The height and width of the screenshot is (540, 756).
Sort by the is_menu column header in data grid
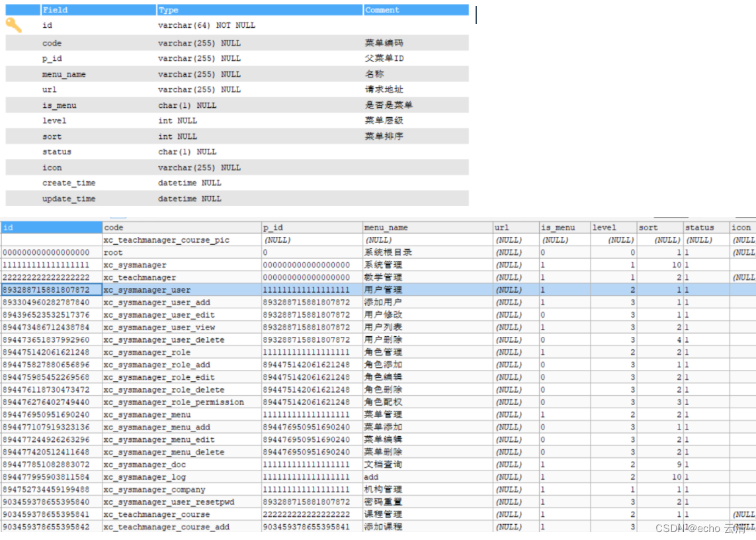click(x=565, y=227)
